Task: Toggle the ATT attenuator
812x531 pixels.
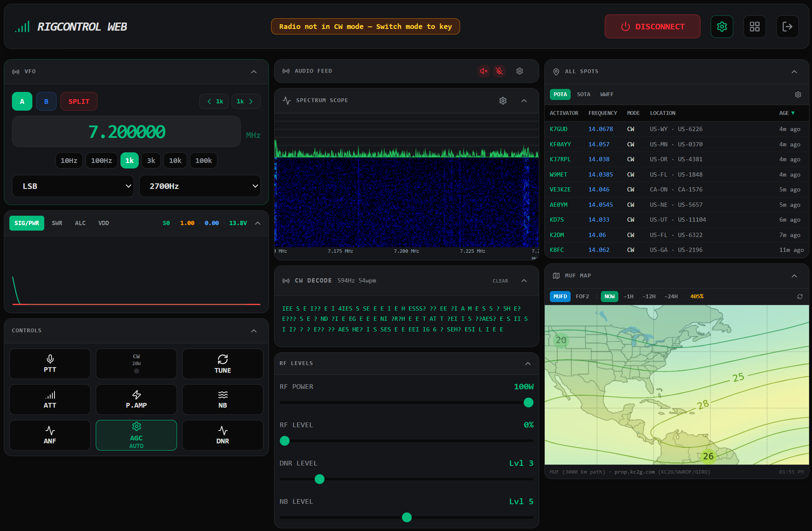Action: pyautogui.click(x=50, y=400)
